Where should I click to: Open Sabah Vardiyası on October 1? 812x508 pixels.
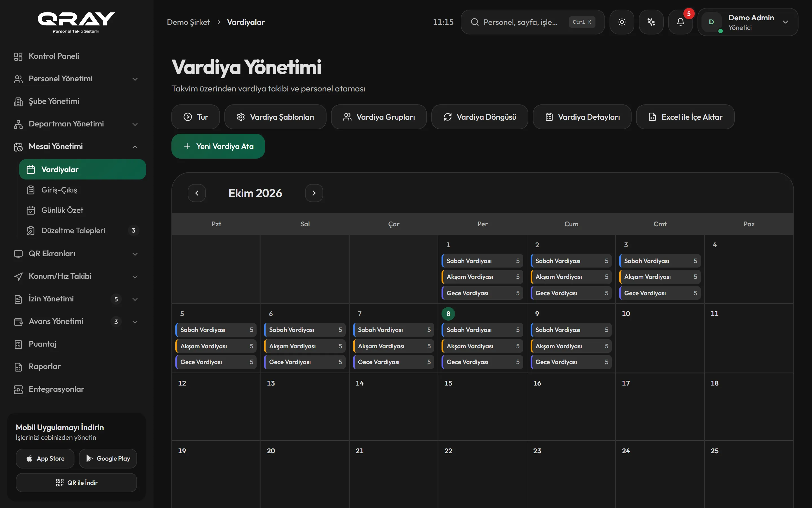(482, 261)
